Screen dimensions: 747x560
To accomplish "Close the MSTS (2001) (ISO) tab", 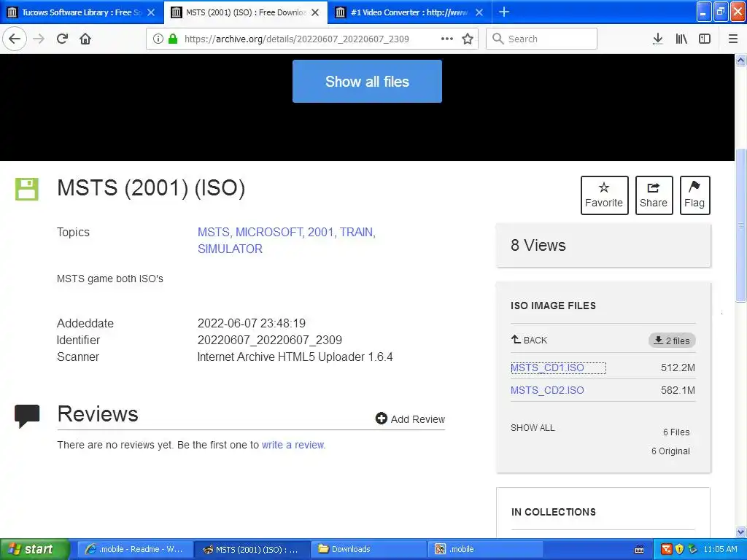I will (315, 12).
